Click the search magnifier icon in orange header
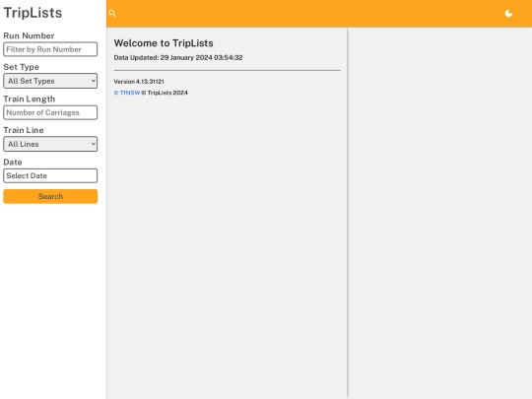Viewport: 532px width, 399px height. (112, 13)
